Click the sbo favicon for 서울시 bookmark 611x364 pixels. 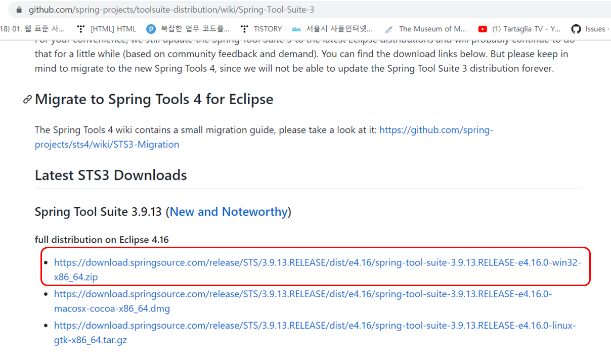point(296,29)
